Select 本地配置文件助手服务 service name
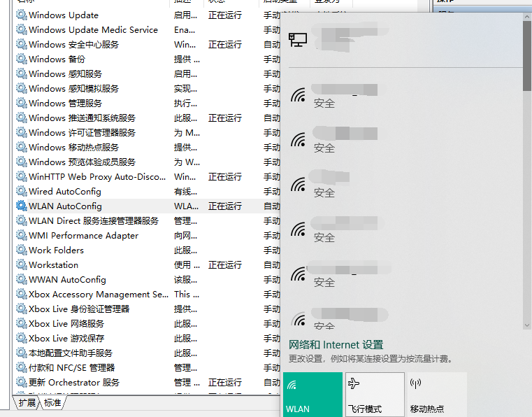Screen dimensions: 532x417 [x=71, y=353]
